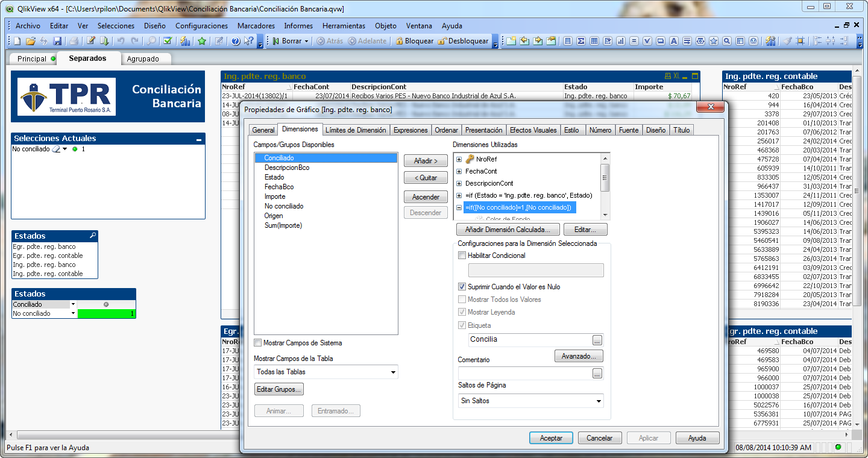Collapse the =if([No conciliado]=1 node
Viewport: 868px width, 458px height.
point(459,207)
